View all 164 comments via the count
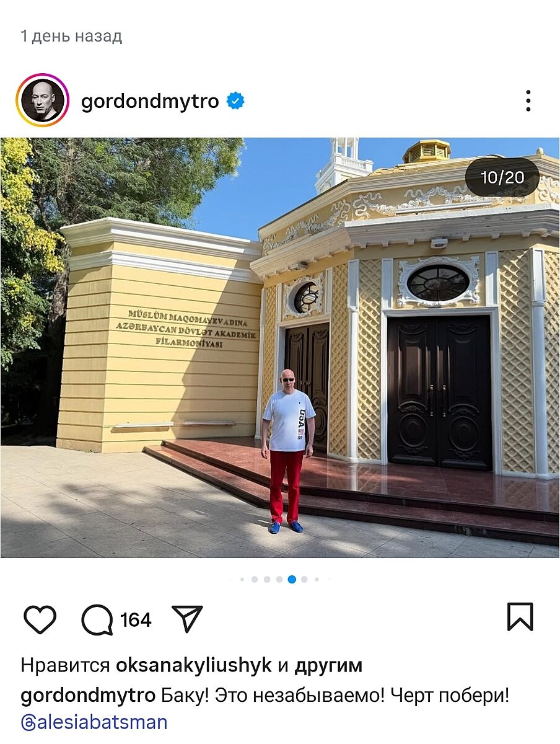 point(136,619)
